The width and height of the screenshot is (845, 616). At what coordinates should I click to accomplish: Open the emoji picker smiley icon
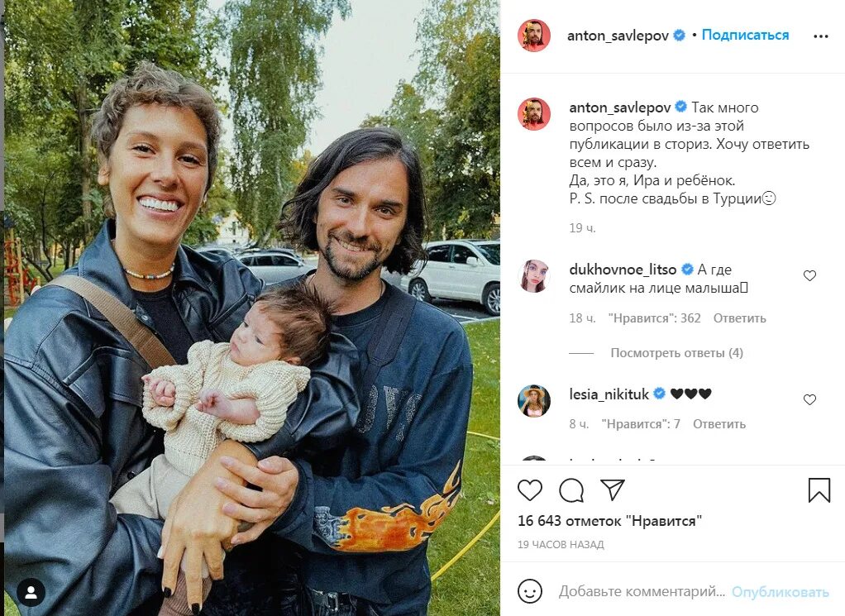click(x=530, y=591)
